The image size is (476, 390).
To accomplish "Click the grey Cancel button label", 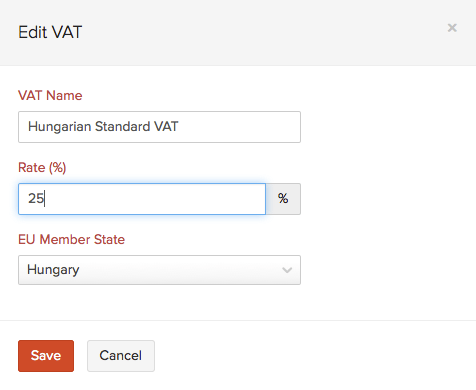I will coord(121,356).
